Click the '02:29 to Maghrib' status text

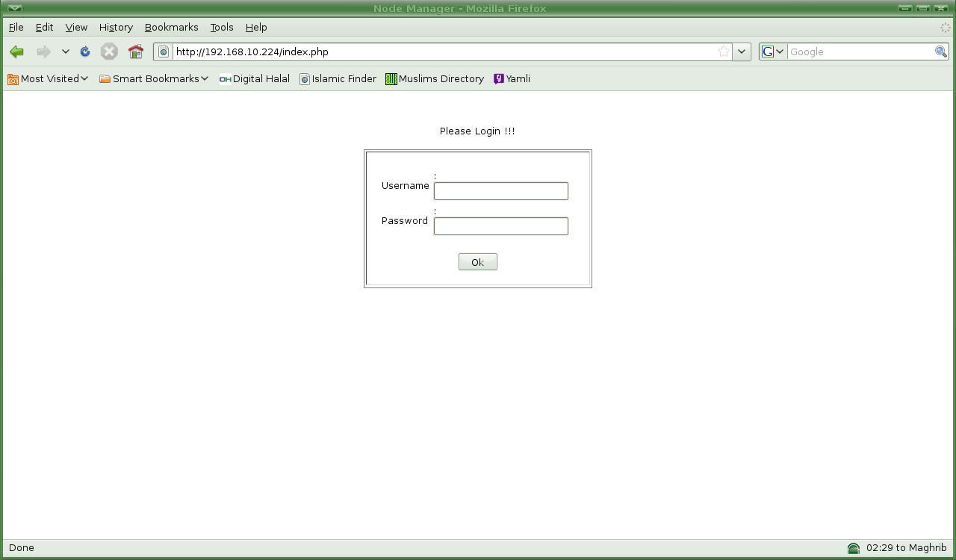pyautogui.click(x=907, y=548)
